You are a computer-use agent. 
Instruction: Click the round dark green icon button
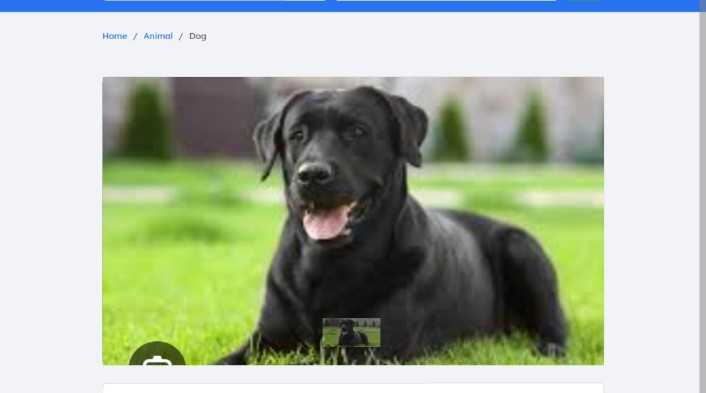point(157,353)
